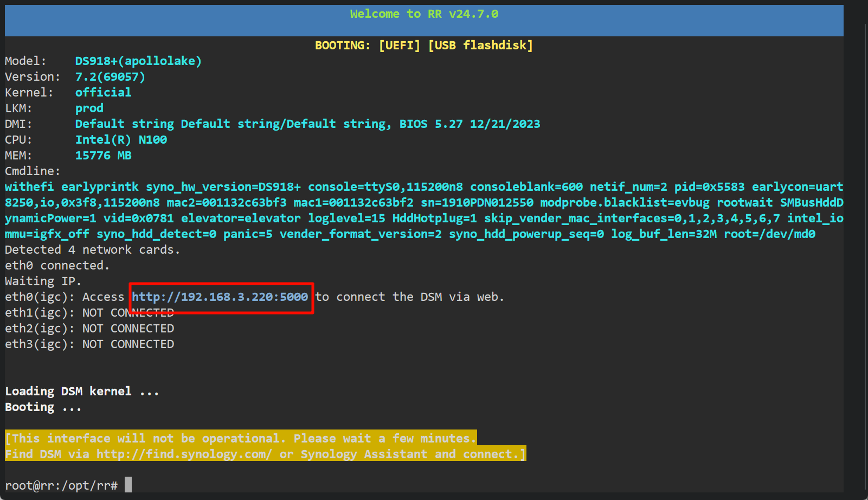The image size is (868, 500).
Task: Click the "root@rr:/opt/rr#" shell prompt
Action: coord(61,486)
